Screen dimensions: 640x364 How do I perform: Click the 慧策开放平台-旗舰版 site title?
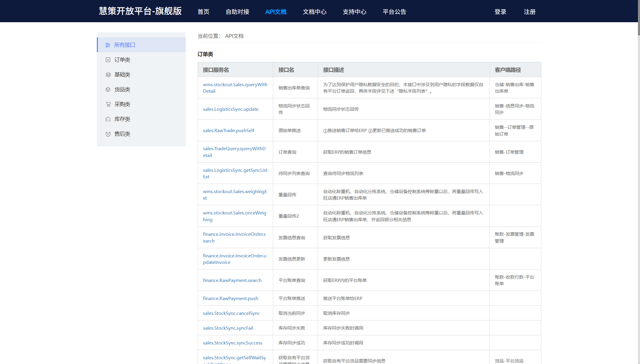pyautogui.click(x=140, y=11)
